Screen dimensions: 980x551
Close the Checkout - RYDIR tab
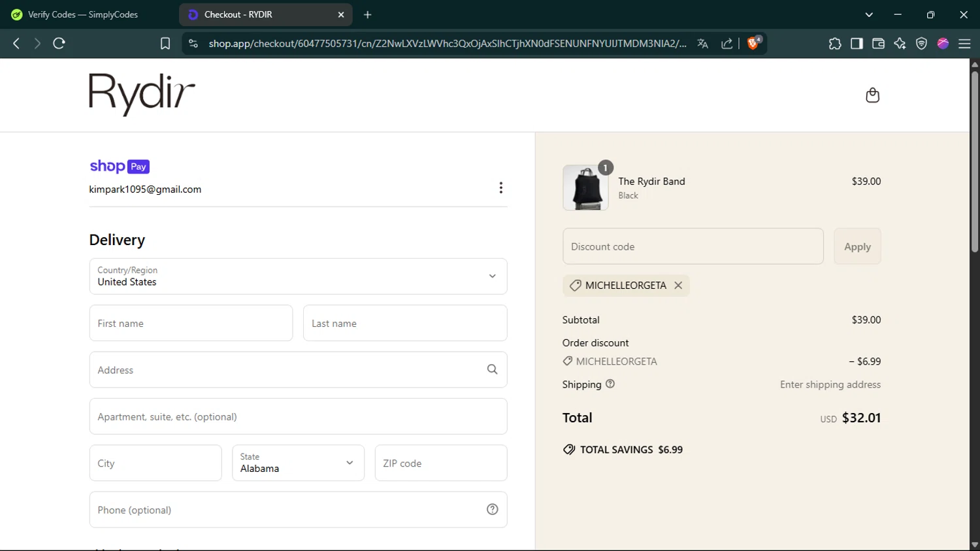[340, 14]
